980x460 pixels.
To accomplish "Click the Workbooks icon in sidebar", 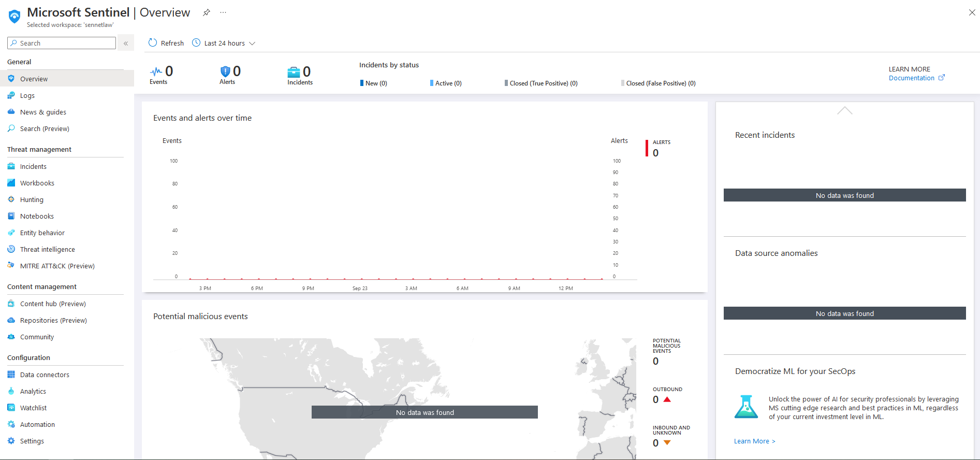I will [11, 183].
